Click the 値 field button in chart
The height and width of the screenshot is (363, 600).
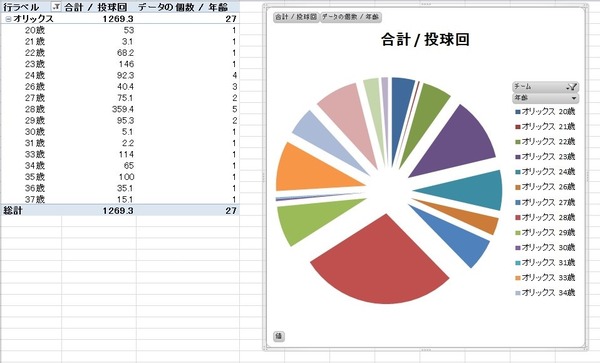click(x=279, y=336)
